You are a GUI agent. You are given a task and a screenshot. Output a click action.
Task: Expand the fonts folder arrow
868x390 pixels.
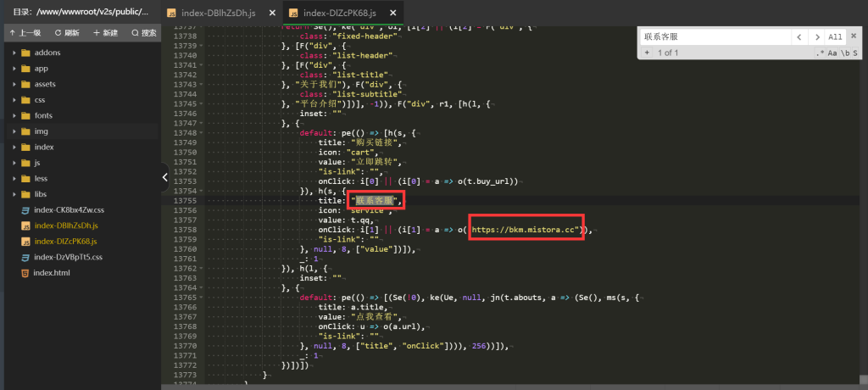tap(14, 116)
